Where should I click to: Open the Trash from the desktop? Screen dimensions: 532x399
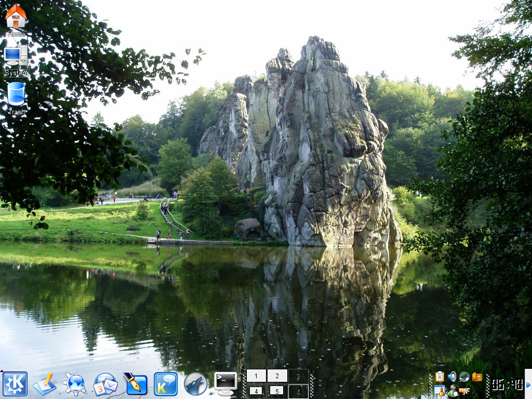tap(16, 97)
